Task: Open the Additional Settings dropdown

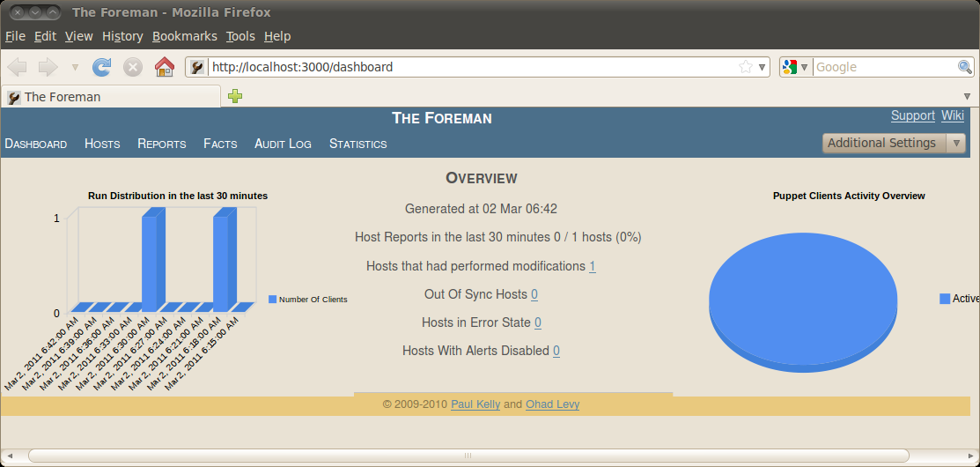Action: point(893,143)
